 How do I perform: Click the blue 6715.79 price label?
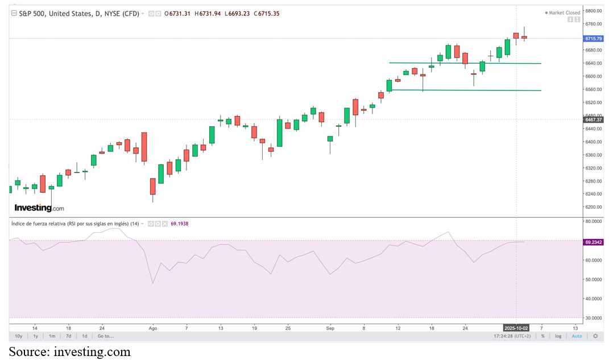point(593,39)
